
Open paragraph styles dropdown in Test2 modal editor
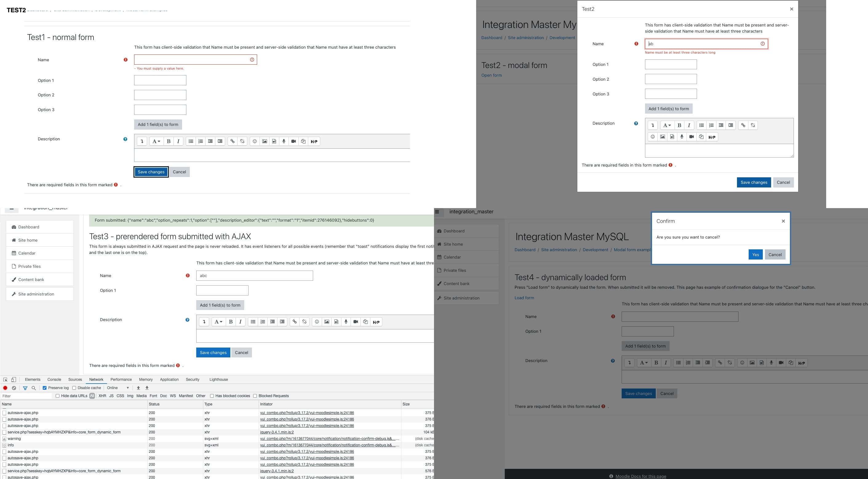click(667, 125)
